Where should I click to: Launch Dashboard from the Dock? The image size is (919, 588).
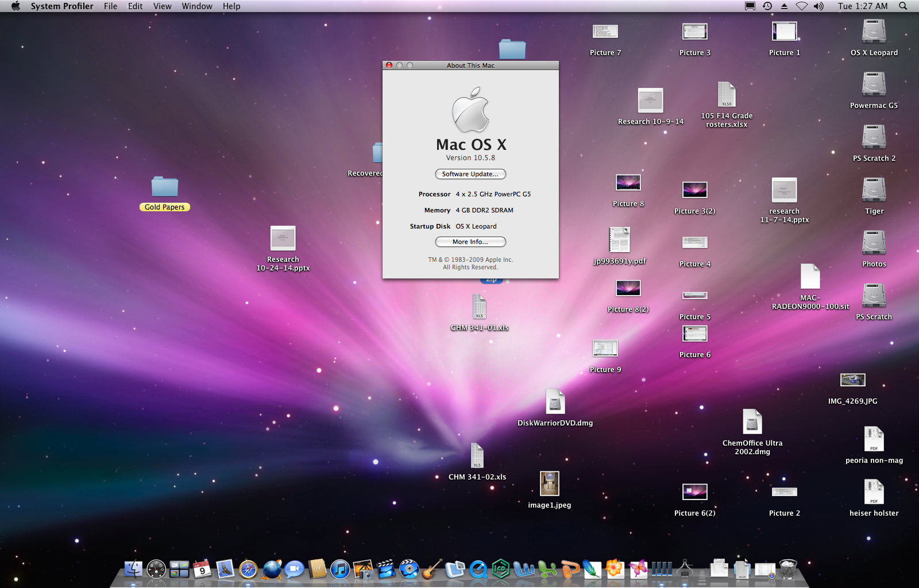coord(156,569)
